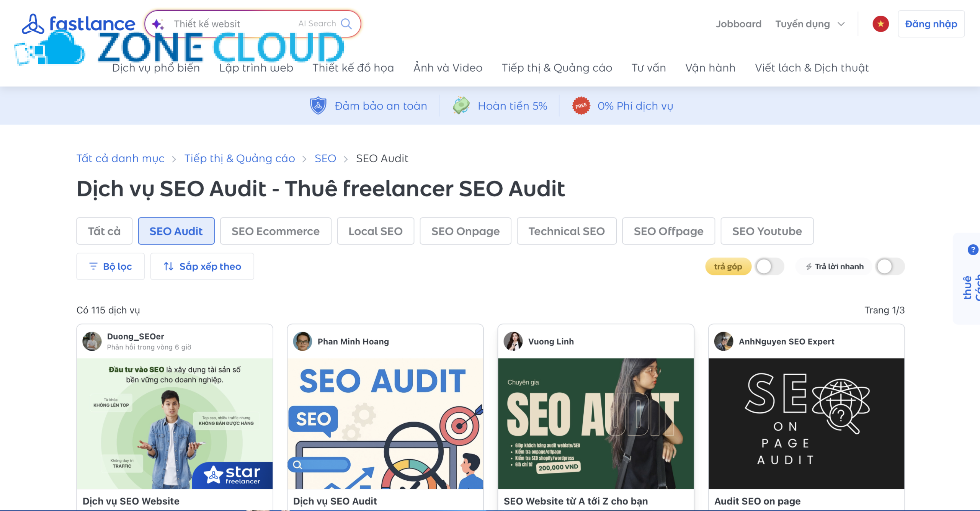Image resolution: width=980 pixels, height=511 pixels.
Task: Toggle the trả góp switch
Action: (769, 266)
